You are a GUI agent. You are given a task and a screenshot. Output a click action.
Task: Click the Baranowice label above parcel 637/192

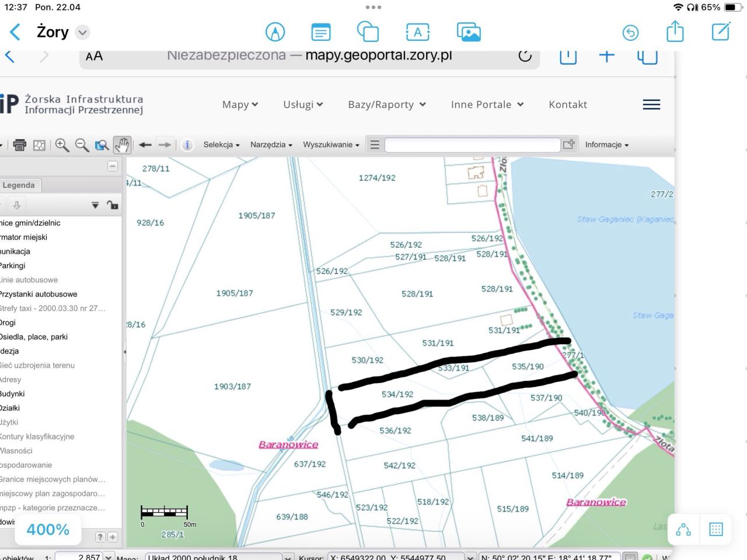click(x=288, y=444)
